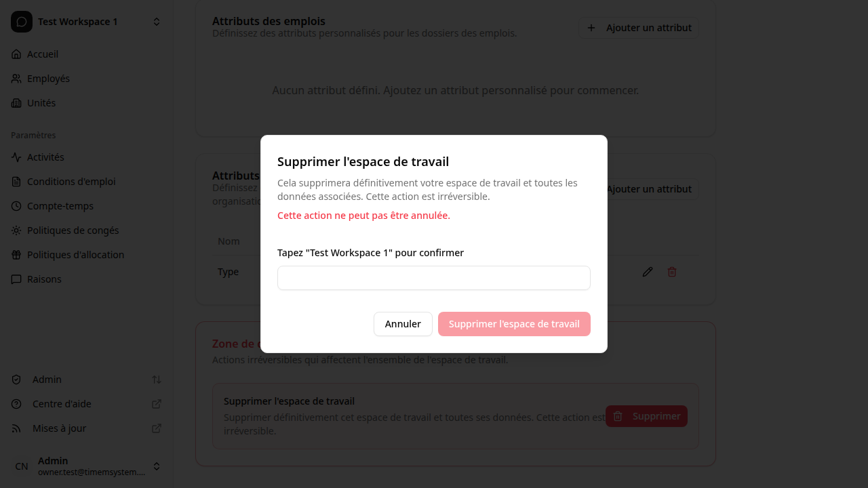The height and width of the screenshot is (488, 868).
Task: Click the Compte-temps clock icon
Action: pos(16,206)
